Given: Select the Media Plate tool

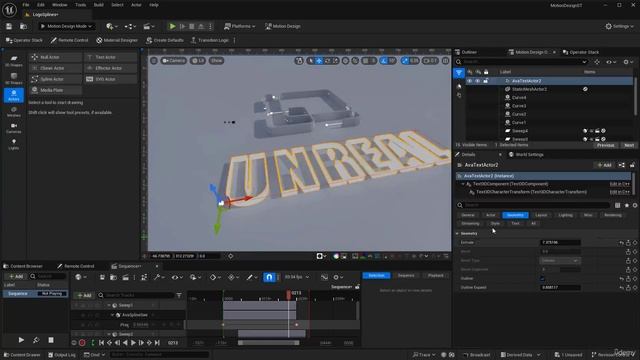Looking at the screenshot, I should tap(56, 90).
